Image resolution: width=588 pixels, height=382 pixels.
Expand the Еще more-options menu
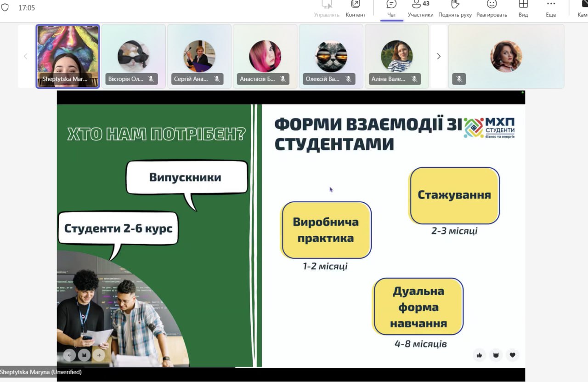point(551,9)
